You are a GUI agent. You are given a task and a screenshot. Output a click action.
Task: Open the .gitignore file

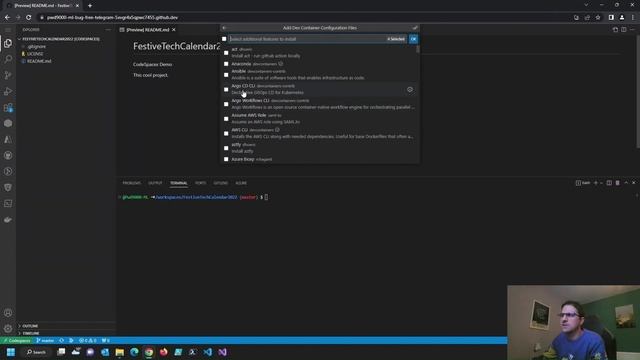click(37, 47)
